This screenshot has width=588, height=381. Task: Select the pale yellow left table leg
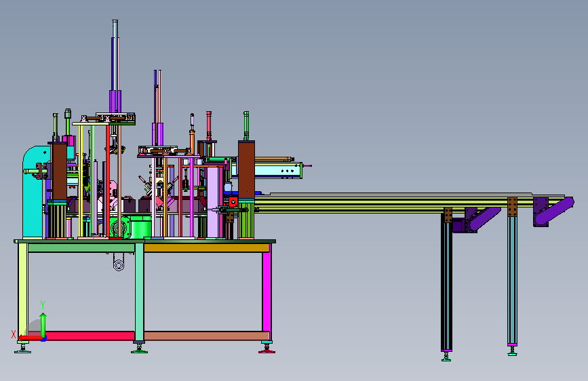pyautogui.click(x=23, y=292)
